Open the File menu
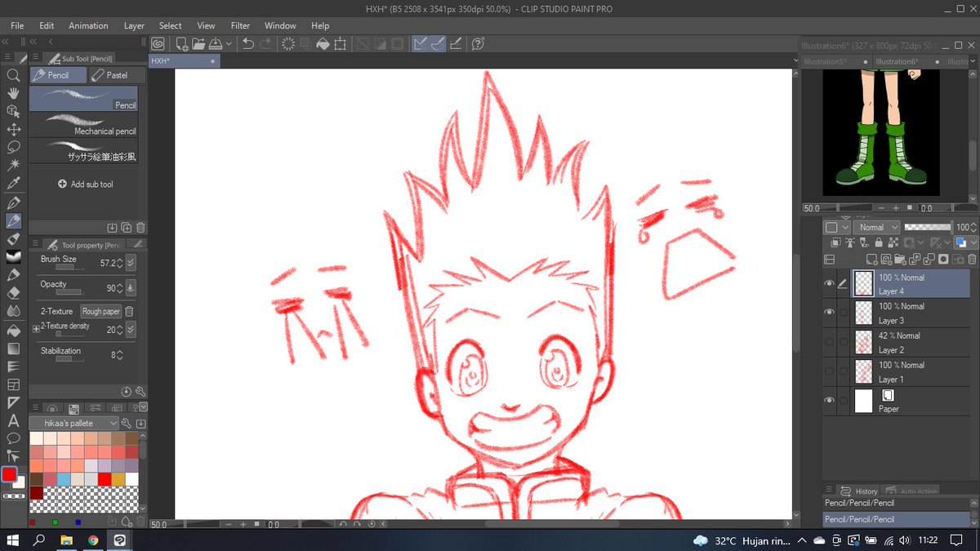 click(x=18, y=25)
